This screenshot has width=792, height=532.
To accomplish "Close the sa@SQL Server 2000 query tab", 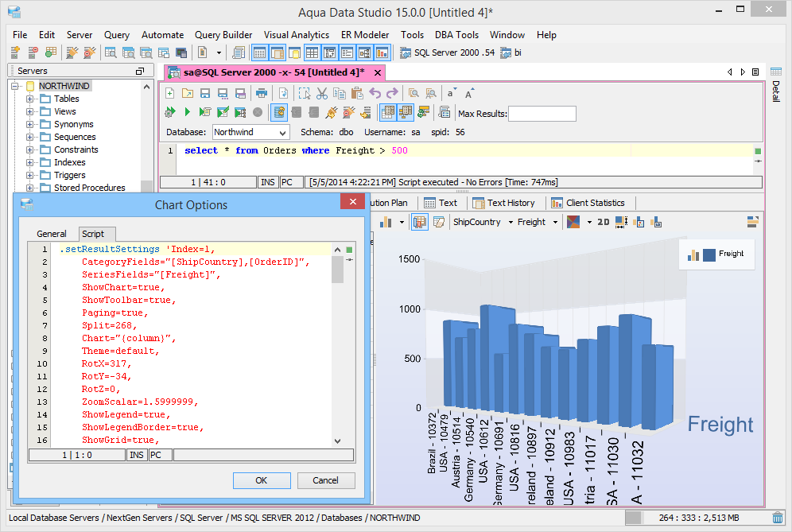I will point(377,72).
